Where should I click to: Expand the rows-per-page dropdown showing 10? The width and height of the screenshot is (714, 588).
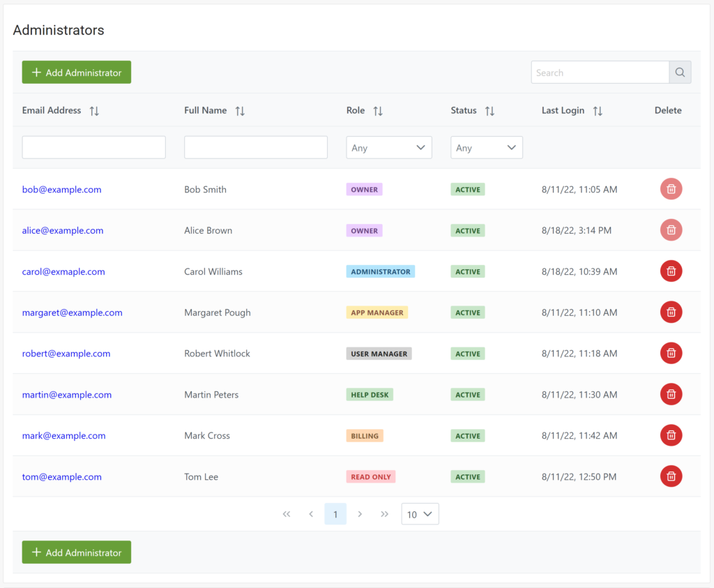[x=420, y=514]
